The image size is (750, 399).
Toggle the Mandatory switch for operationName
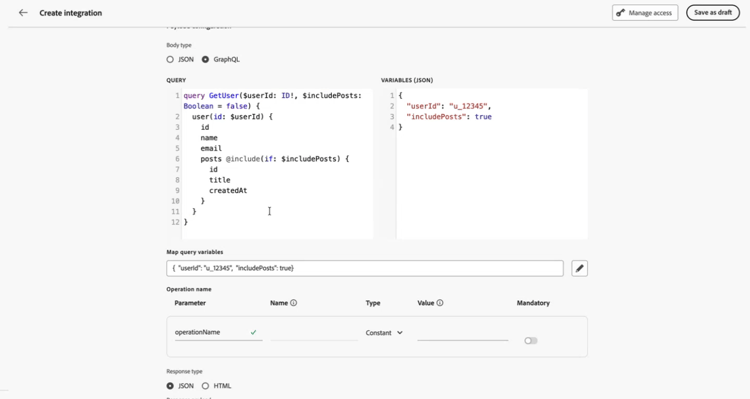click(x=530, y=341)
